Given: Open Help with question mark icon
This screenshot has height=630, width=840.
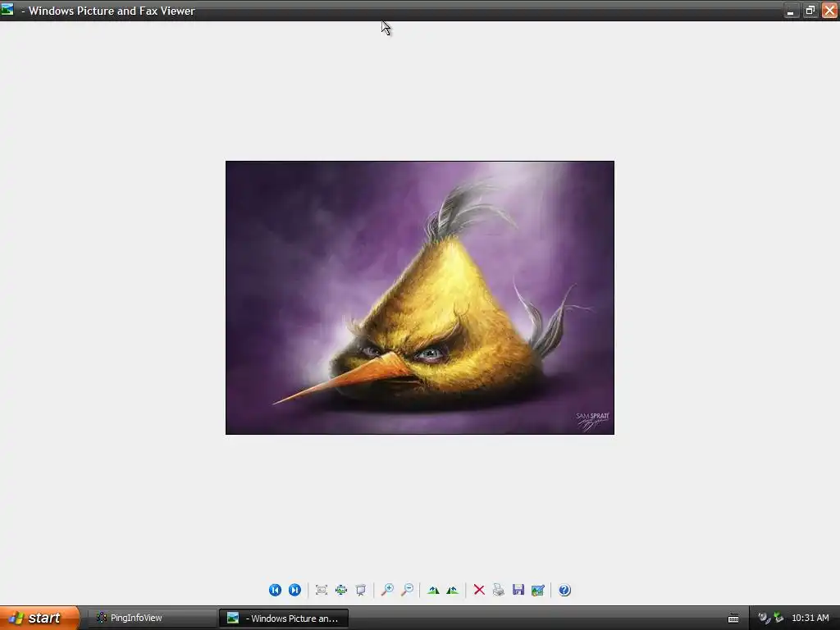Looking at the screenshot, I should [564, 590].
